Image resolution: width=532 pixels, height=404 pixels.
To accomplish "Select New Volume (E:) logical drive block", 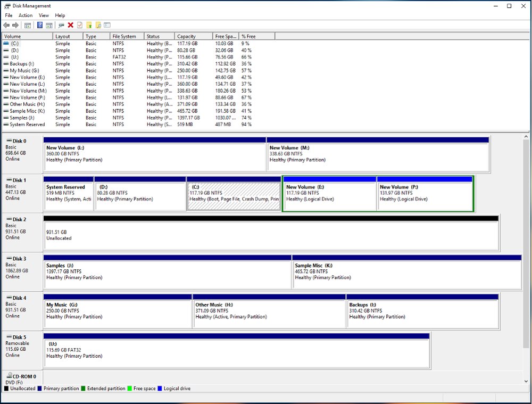I will click(x=329, y=194).
